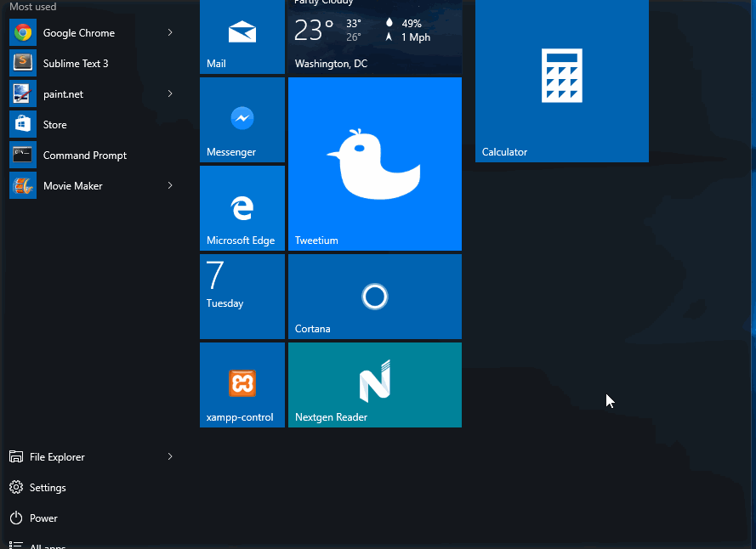Launch Sublime Text 3 app
Viewport: 756px width, 549px height.
click(75, 64)
